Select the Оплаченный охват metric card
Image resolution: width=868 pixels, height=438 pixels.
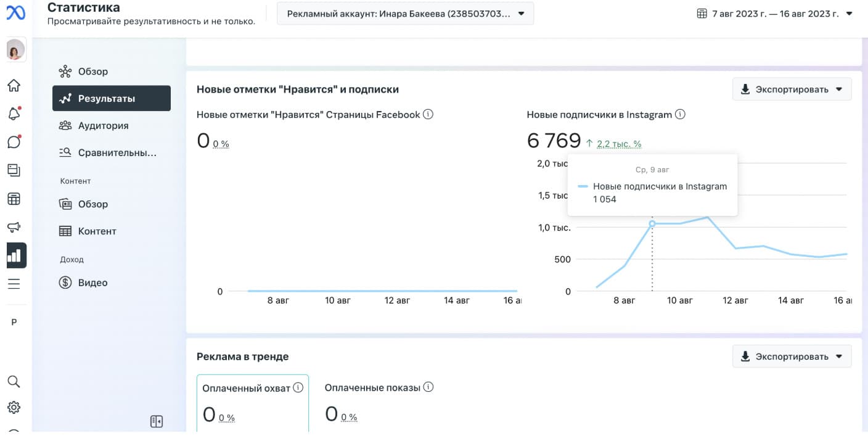pos(253,403)
